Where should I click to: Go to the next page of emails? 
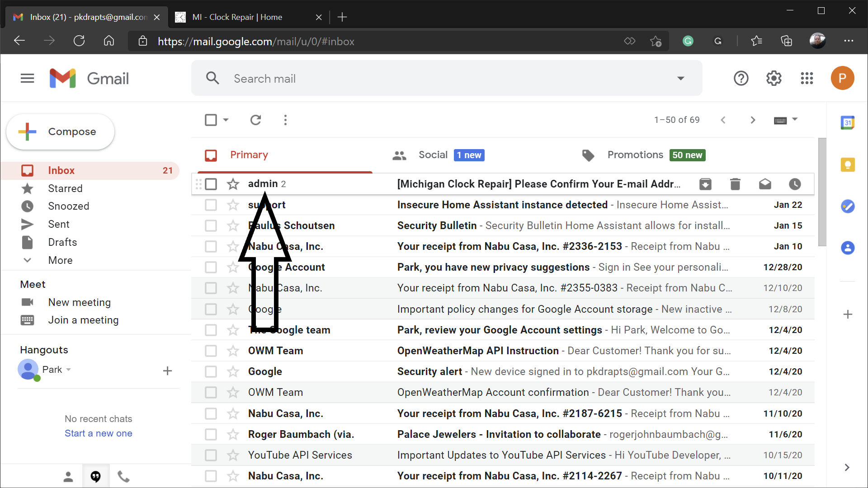[x=753, y=120]
